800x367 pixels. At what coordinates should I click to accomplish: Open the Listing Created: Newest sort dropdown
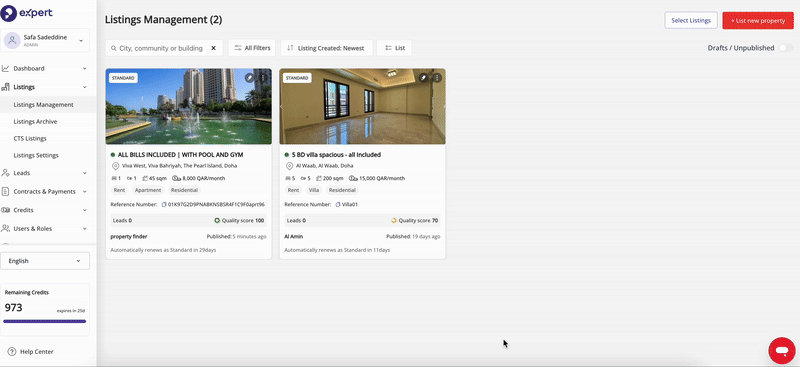(327, 48)
